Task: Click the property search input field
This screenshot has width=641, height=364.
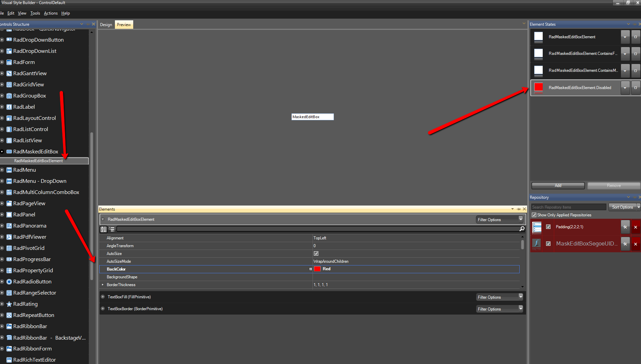Action: point(318,229)
